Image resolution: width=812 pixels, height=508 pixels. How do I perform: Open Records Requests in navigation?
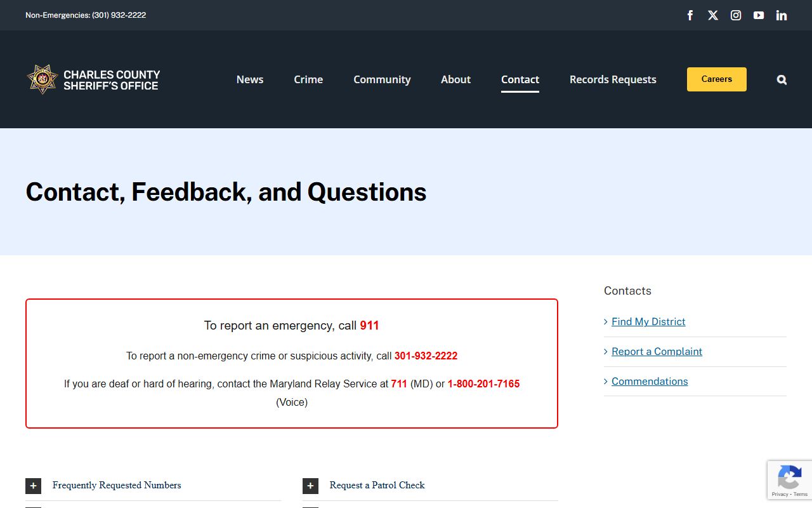click(x=613, y=79)
